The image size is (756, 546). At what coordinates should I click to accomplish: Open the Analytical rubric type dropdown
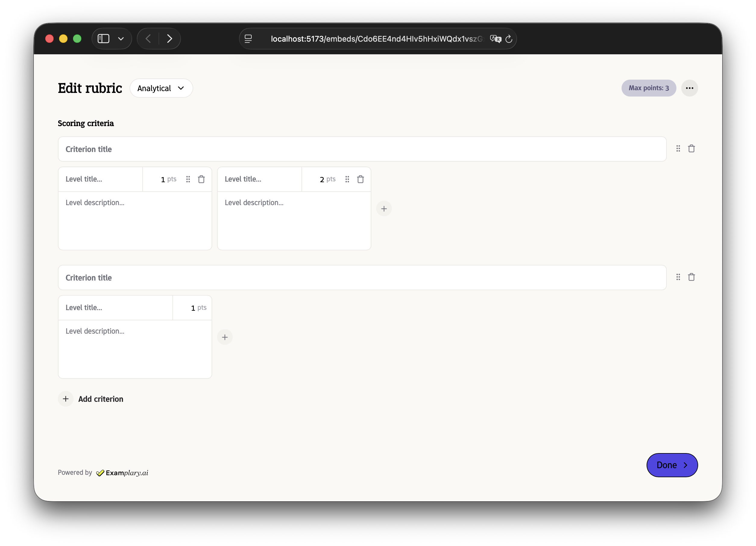[161, 88]
